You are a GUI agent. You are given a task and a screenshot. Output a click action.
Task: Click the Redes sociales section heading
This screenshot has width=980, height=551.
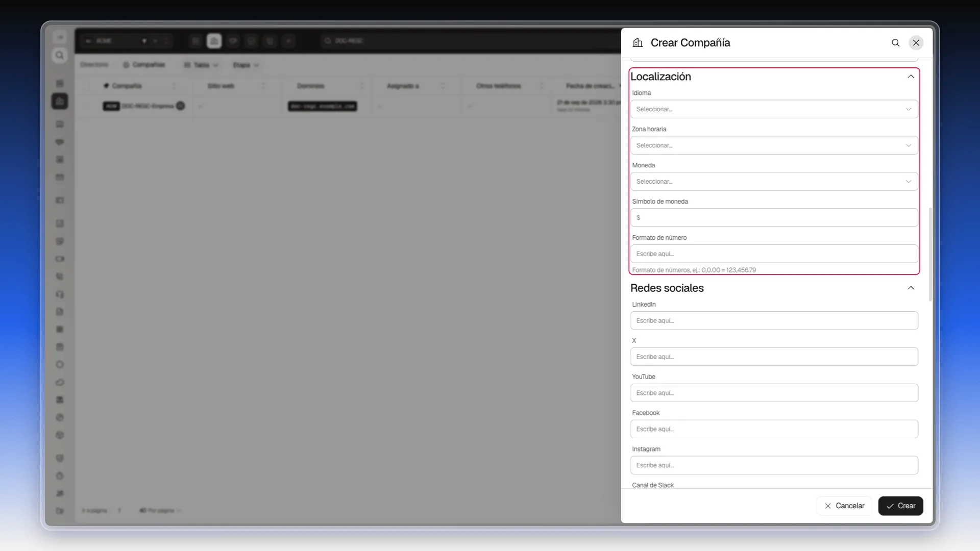pos(667,288)
